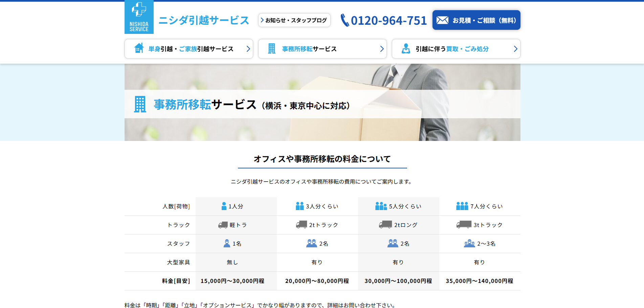Click the 2tロング truck icon
Image resolution: width=644 pixels, height=308 pixels.
pyautogui.click(x=385, y=225)
